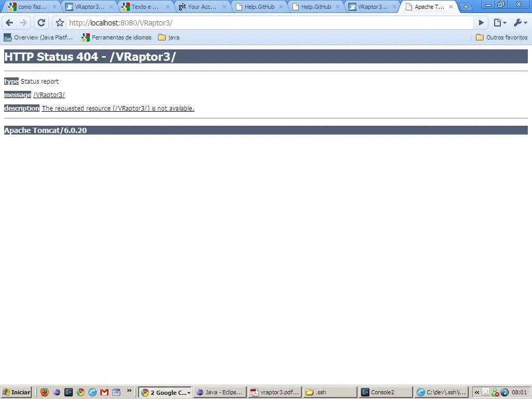Click the green user tray icon
This screenshot has height=399, width=532.
(x=495, y=392)
